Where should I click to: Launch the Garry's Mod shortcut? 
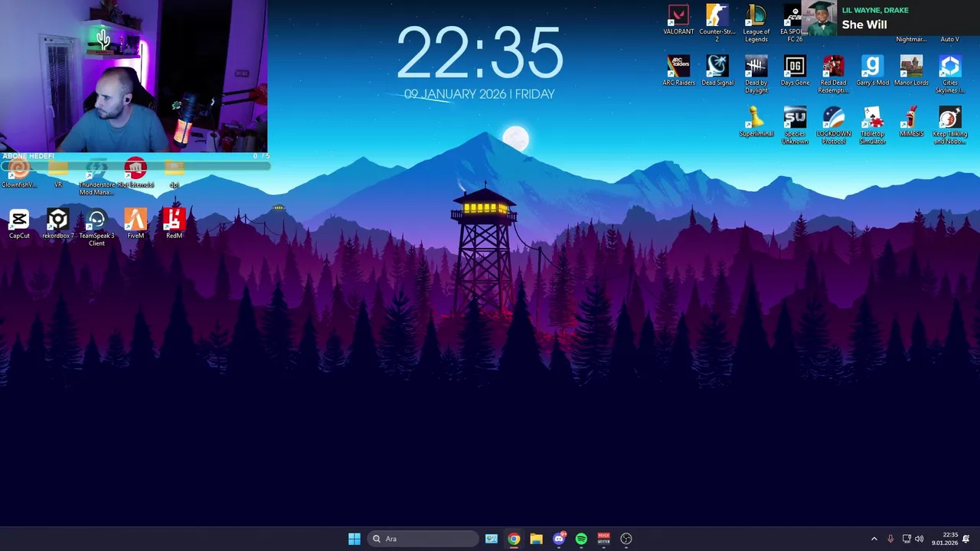point(872,70)
